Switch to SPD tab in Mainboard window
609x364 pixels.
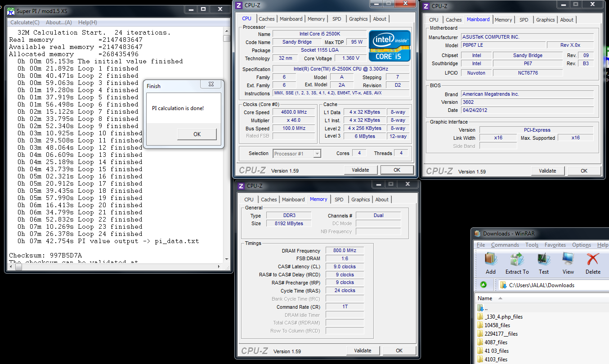524,20
